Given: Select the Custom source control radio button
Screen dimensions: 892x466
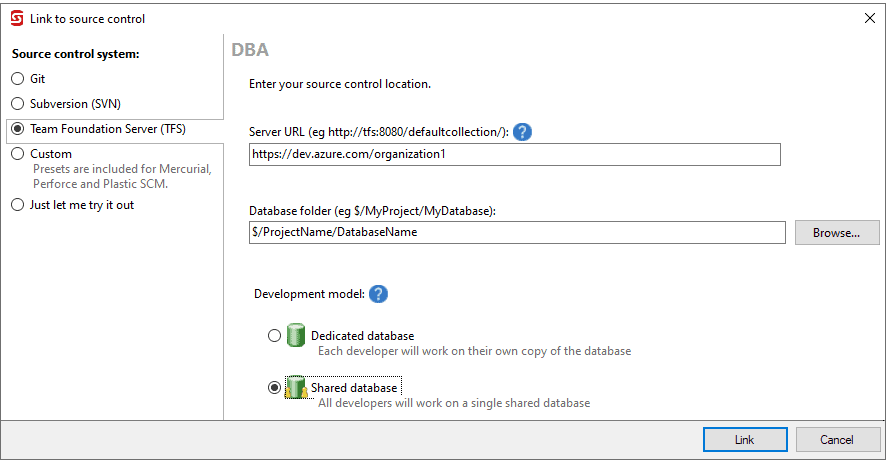Looking at the screenshot, I should pos(18,154).
